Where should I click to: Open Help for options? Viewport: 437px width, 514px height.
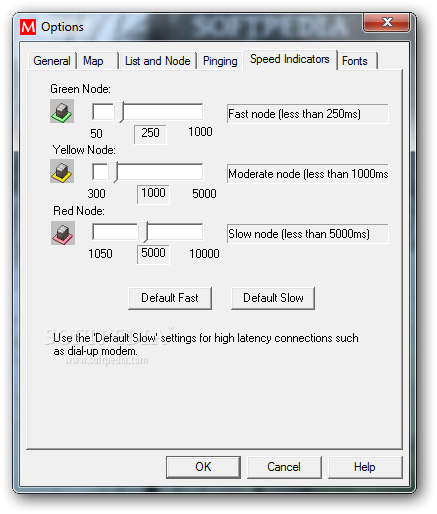(365, 467)
